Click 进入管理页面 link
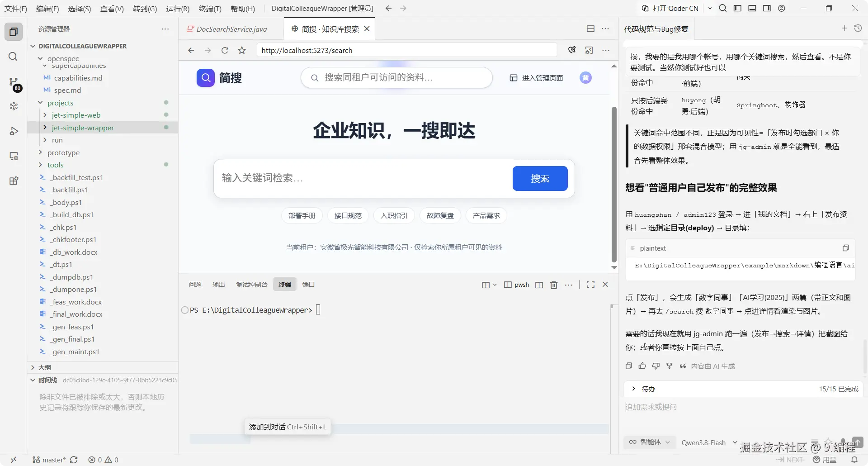The image size is (868, 466). (536, 78)
